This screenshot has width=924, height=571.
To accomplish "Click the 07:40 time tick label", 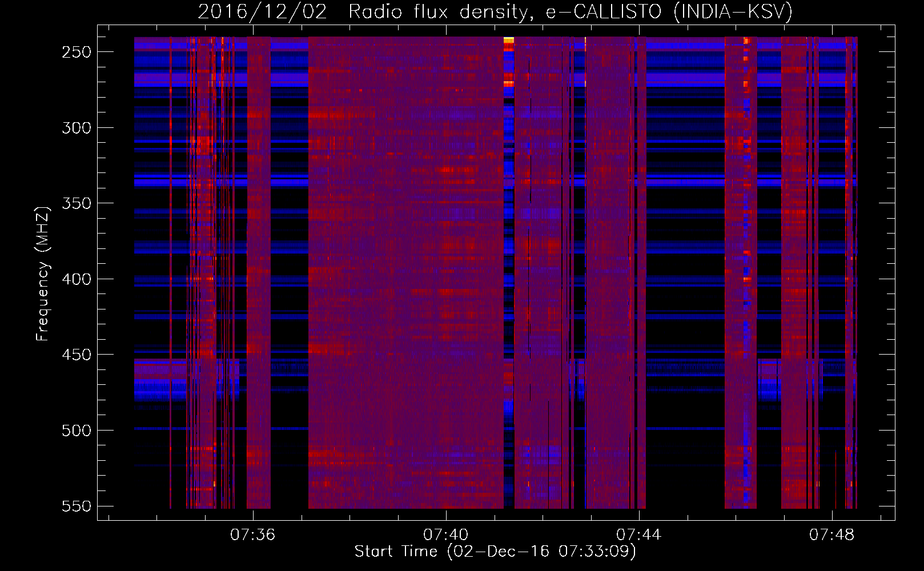I will point(445,534).
